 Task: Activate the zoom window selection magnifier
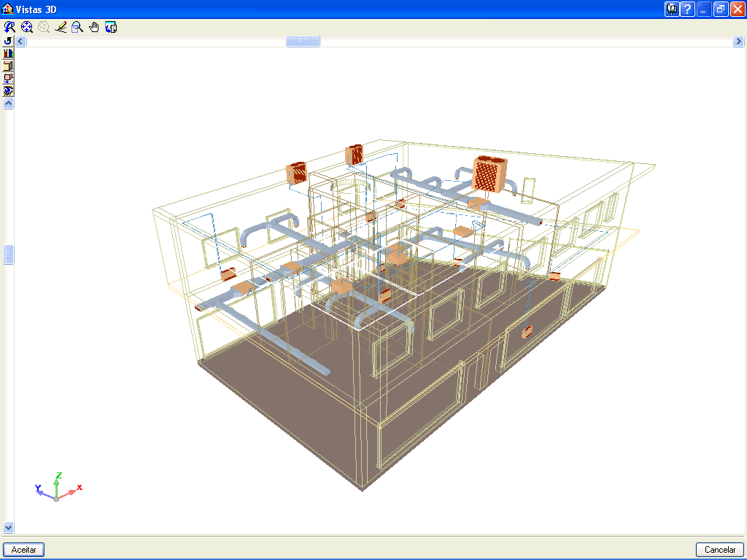(x=77, y=27)
